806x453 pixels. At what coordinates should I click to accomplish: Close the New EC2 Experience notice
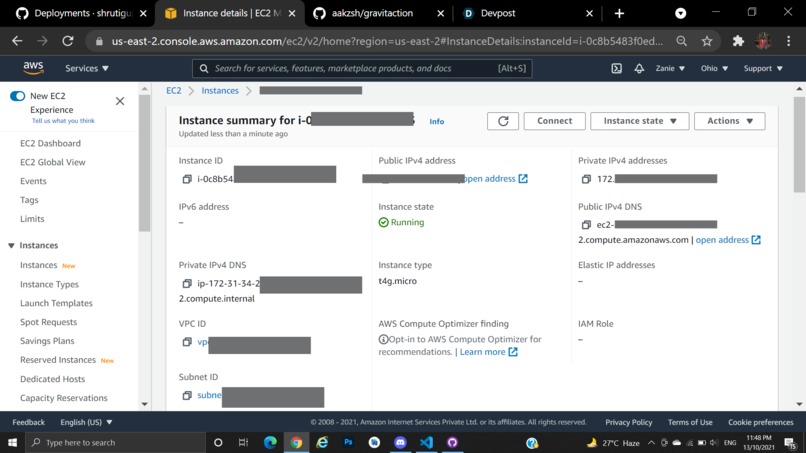[120, 101]
